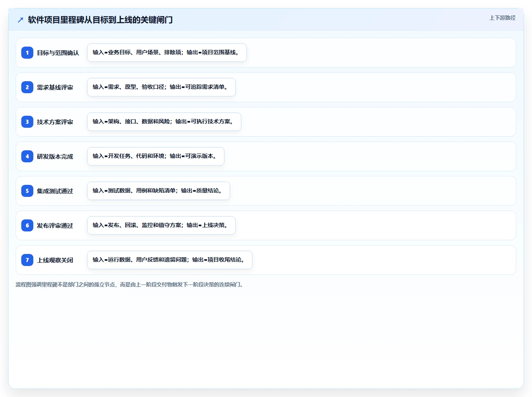Click the box with 输出=项目范围基线
532x397 pixels.
167,53
